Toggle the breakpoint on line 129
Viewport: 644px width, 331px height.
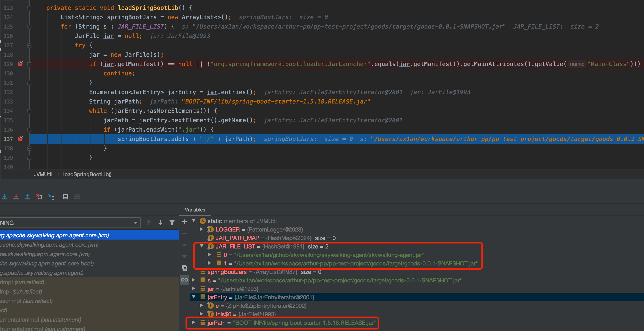(x=20, y=64)
